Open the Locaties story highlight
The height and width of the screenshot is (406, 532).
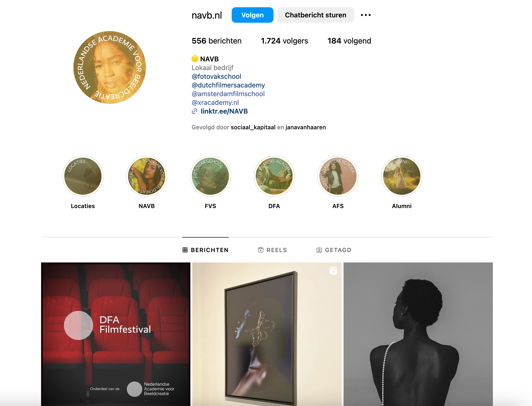point(83,176)
